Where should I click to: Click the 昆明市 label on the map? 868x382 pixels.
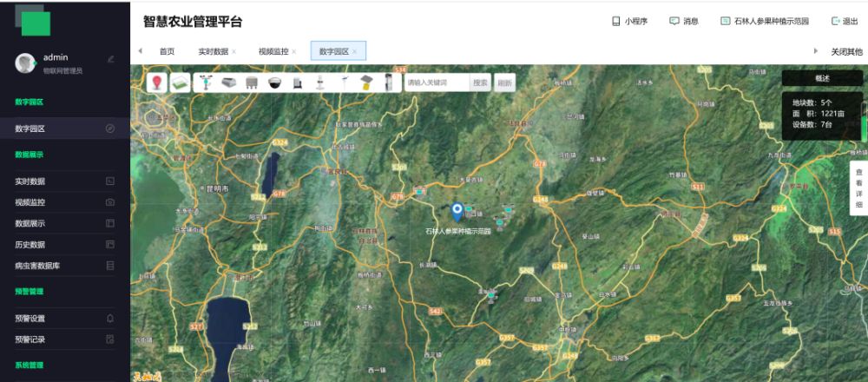[x=217, y=188]
